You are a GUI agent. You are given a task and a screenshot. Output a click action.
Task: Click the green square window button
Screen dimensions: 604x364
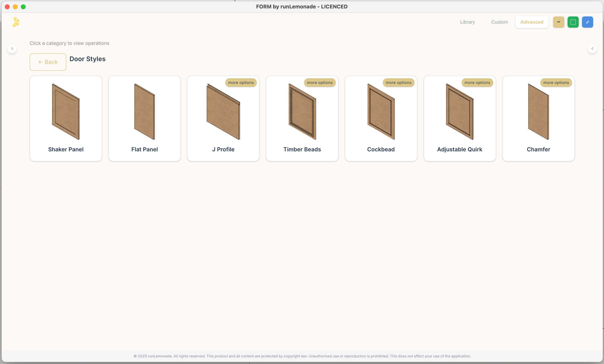click(573, 22)
